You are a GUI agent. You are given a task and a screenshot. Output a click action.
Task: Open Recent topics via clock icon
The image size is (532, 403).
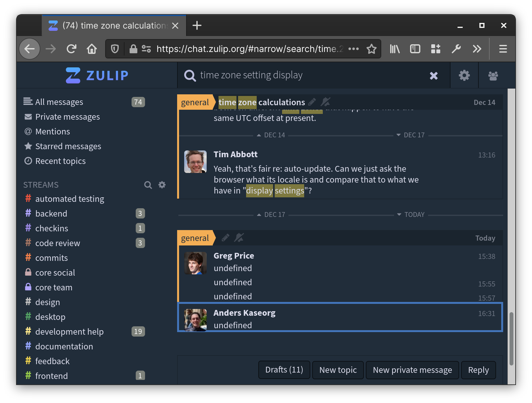coord(28,161)
